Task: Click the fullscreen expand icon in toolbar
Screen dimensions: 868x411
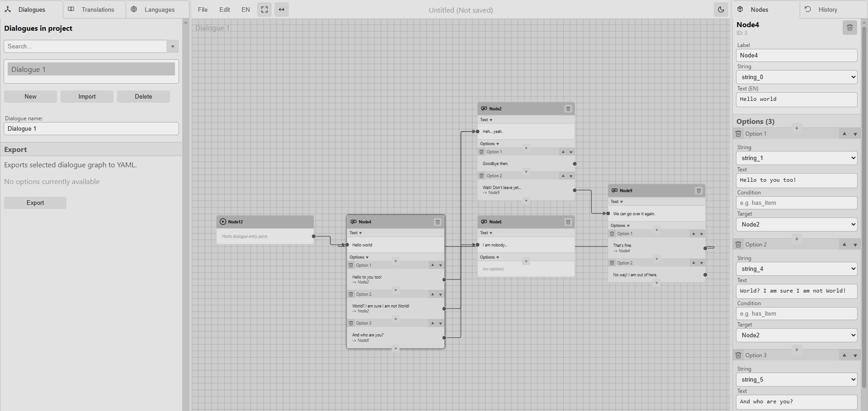Action: point(264,9)
